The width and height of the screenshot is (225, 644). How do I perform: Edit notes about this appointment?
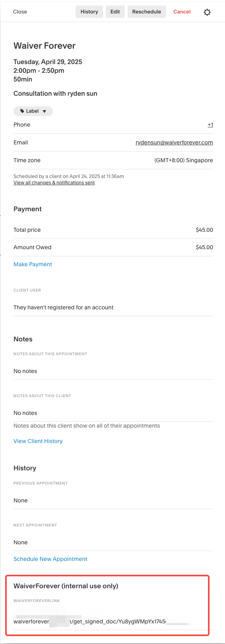pyautogui.click(x=113, y=371)
